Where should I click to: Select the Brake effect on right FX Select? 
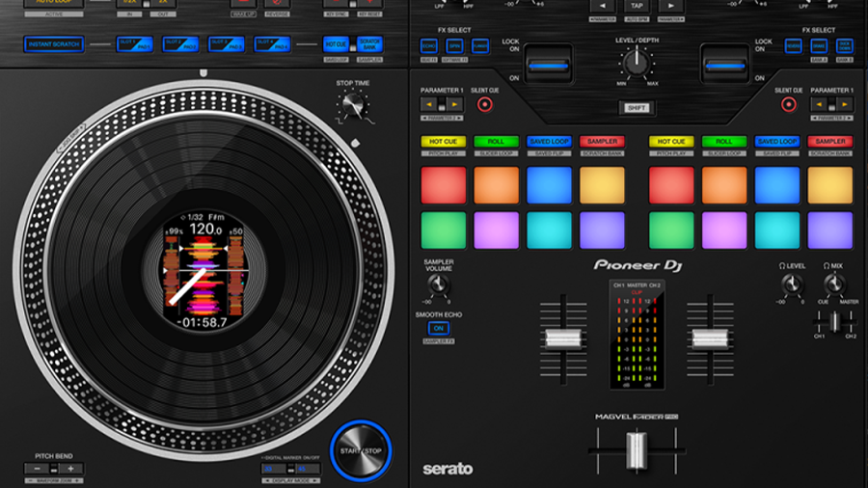tap(819, 46)
